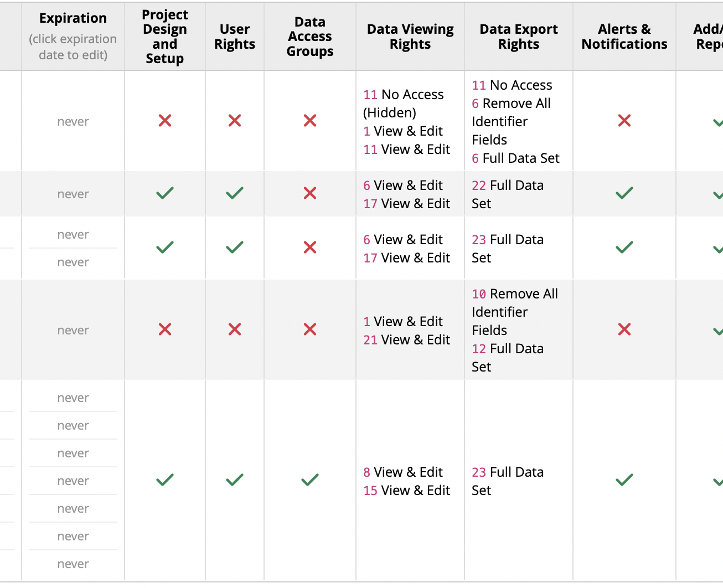The image size is (723, 588).
Task: Click the red X under Data Access Groups in second row
Action: pyautogui.click(x=309, y=193)
